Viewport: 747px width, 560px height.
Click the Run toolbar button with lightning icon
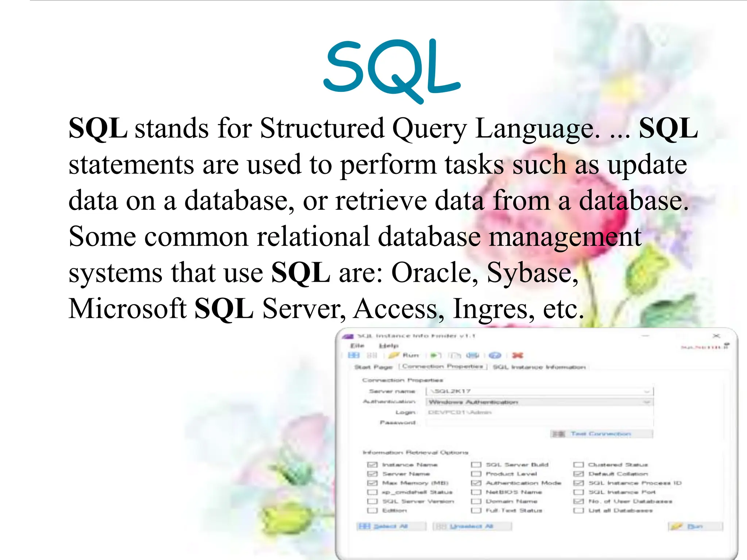[404, 355]
